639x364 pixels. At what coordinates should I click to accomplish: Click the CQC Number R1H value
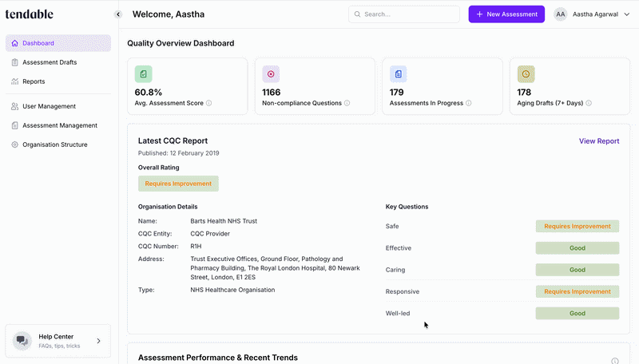coord(196,247)
